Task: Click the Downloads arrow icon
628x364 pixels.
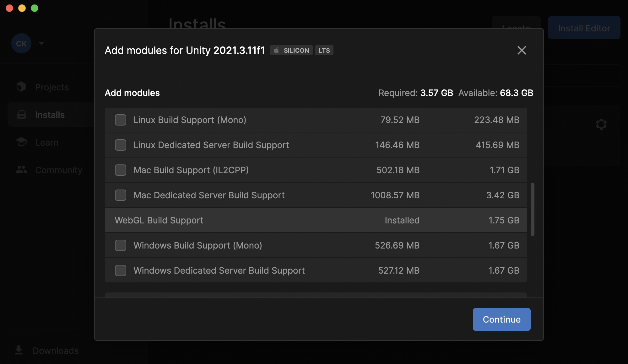Action: 19,350
